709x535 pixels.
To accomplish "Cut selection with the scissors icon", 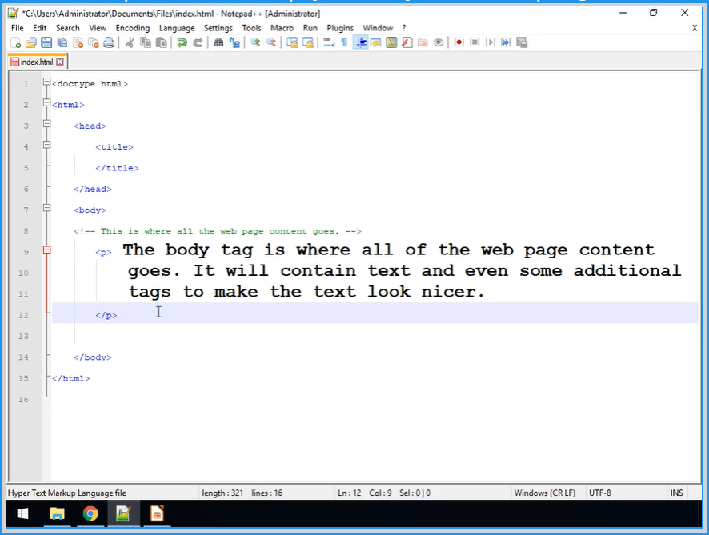I will pos(130,43).
